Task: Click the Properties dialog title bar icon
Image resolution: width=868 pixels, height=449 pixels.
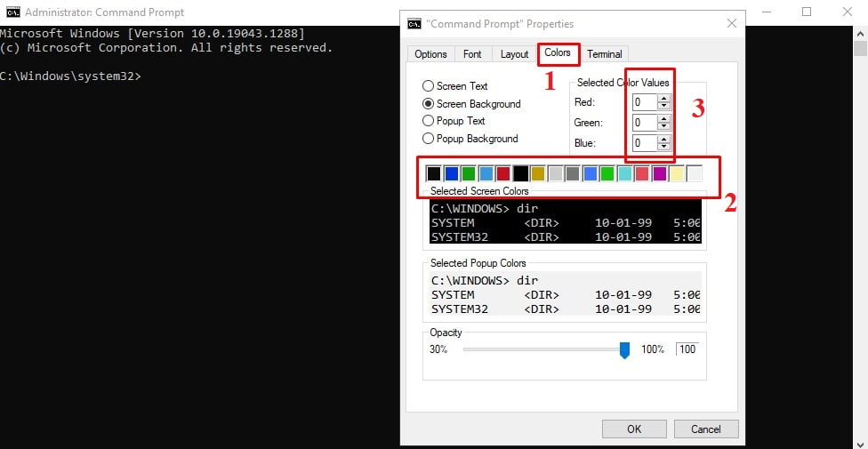Action: coord(414,24)
